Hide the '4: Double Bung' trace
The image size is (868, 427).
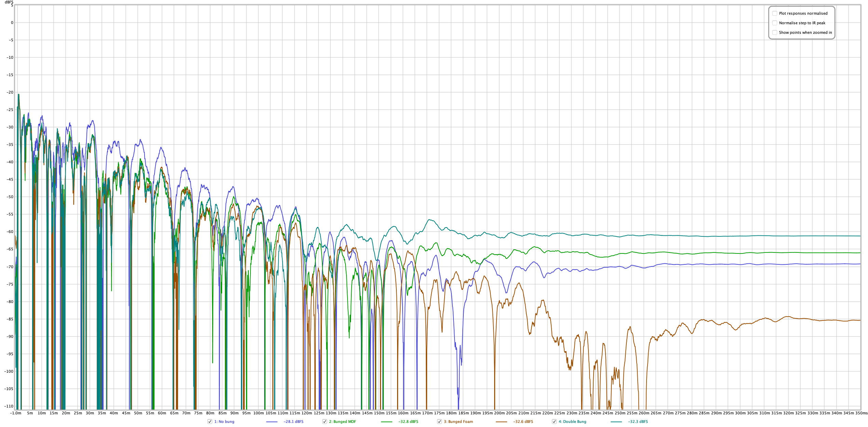point(554,422)
